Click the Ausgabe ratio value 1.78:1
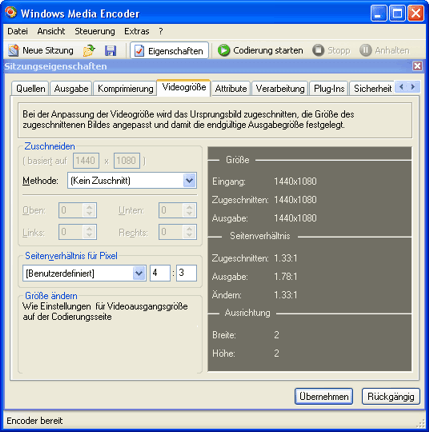This screenshot has height=432, width=429. [285, 277]
